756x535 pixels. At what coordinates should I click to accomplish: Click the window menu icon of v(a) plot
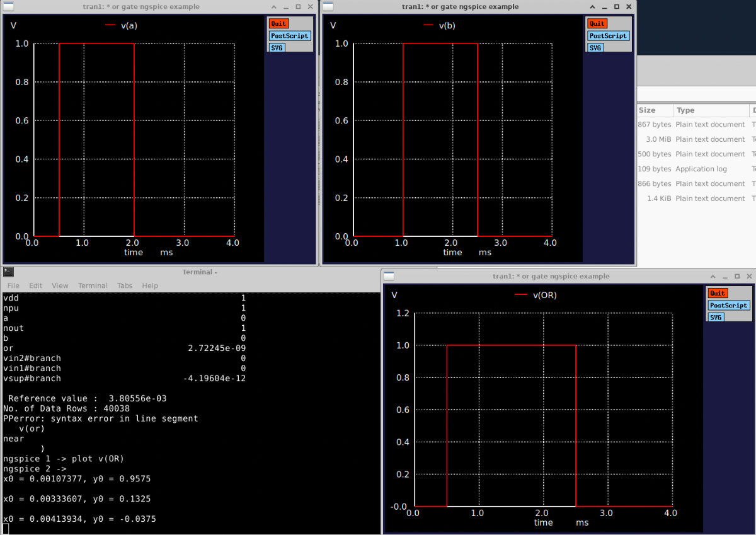pos(8,7)
